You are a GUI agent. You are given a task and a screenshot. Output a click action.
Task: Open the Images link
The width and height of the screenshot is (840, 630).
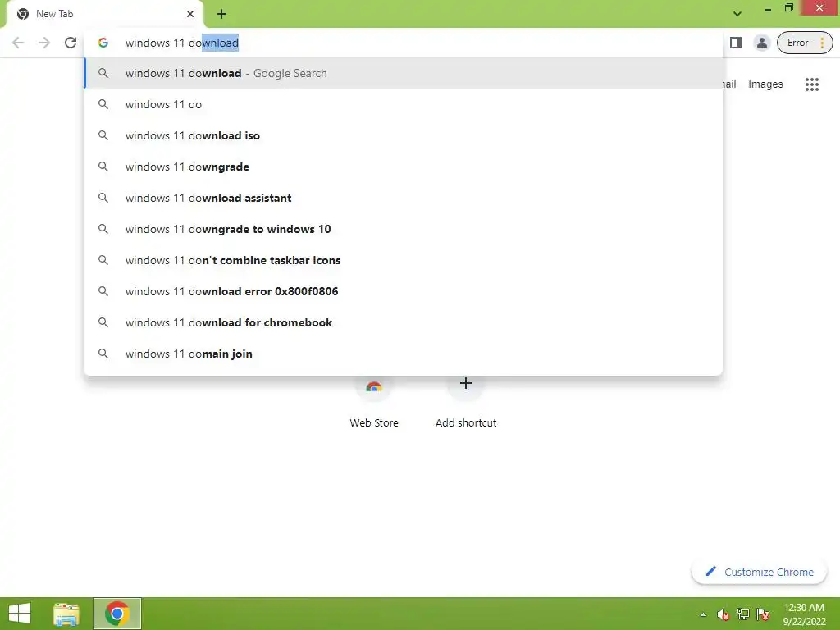765,84
